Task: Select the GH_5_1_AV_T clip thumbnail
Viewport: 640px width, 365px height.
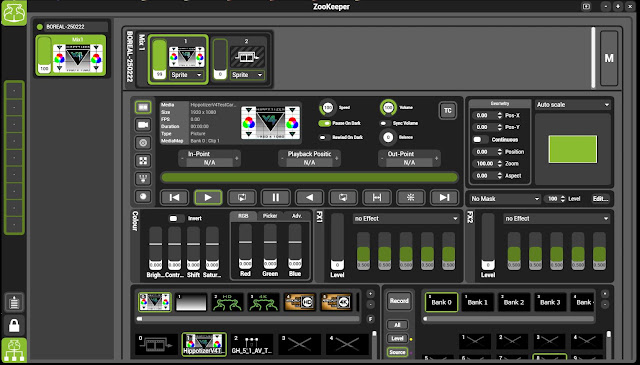Action: 251,344
